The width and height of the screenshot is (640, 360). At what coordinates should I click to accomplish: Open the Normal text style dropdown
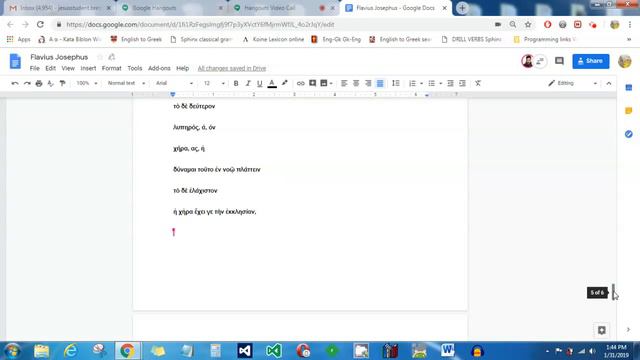tap(126, 83)
